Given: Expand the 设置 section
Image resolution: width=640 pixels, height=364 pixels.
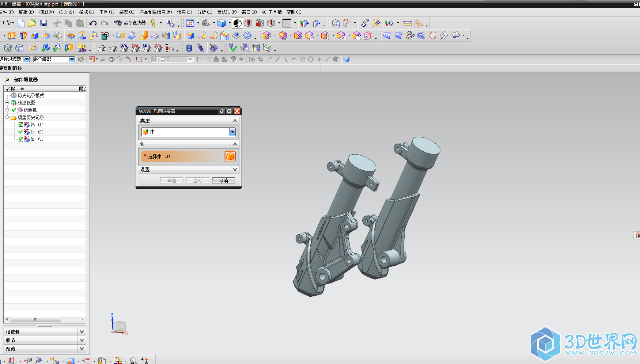Looking at the screenshot, I should [235, 170].
